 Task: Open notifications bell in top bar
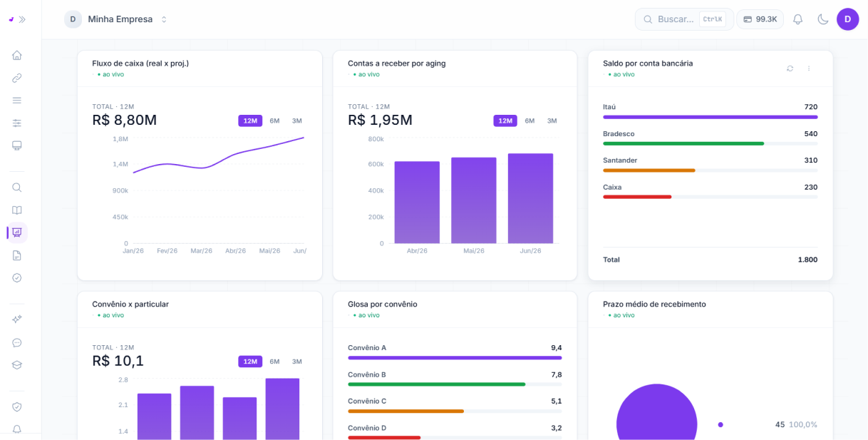(798, 19)
